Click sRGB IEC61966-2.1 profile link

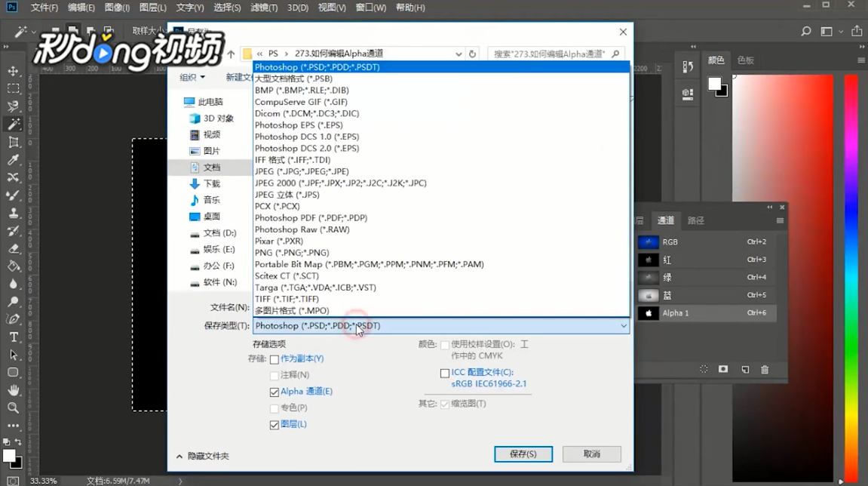click(489, 383)
